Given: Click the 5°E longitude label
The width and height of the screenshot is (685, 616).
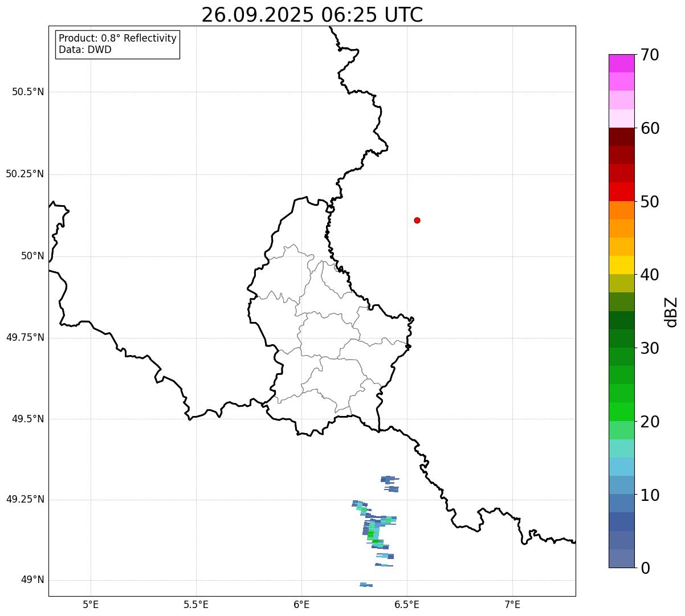Looking at the screenshot, I should pyautogui.click(x=91, y=604).
